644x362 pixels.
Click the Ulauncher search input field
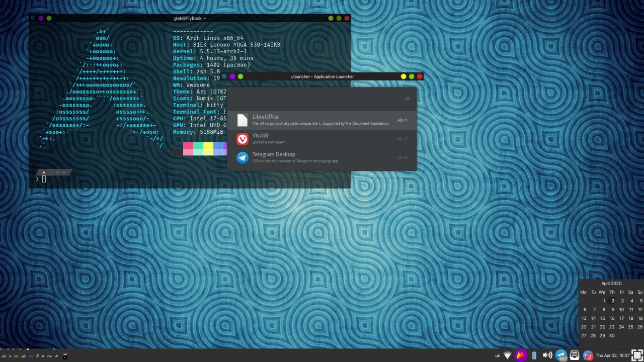317,99
